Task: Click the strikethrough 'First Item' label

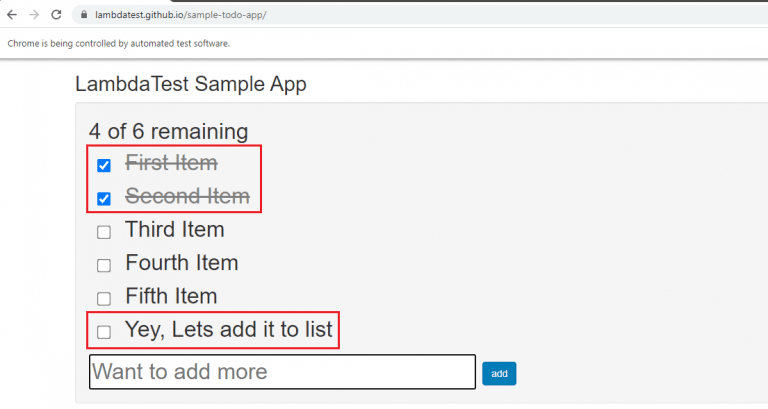Action: 171,163
